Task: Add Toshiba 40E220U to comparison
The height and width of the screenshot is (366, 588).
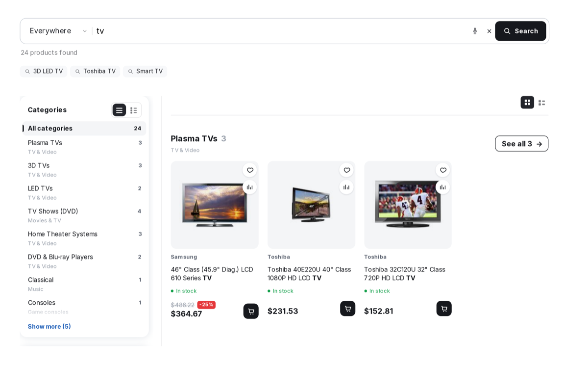Action: [x=346, y=187]
